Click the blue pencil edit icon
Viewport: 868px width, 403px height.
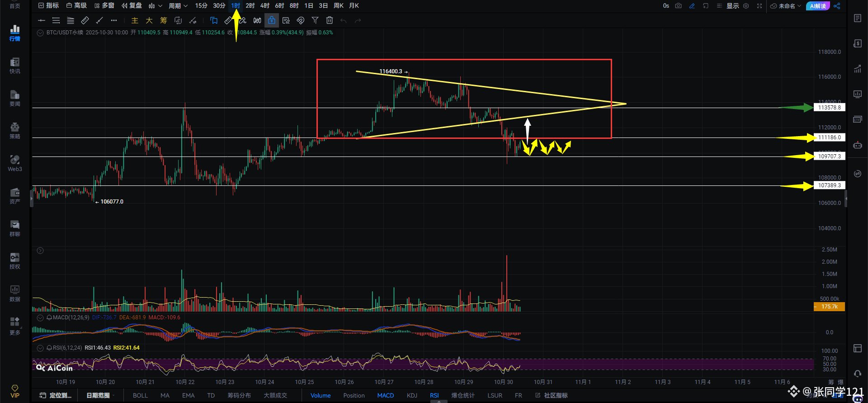pos(692,6)
